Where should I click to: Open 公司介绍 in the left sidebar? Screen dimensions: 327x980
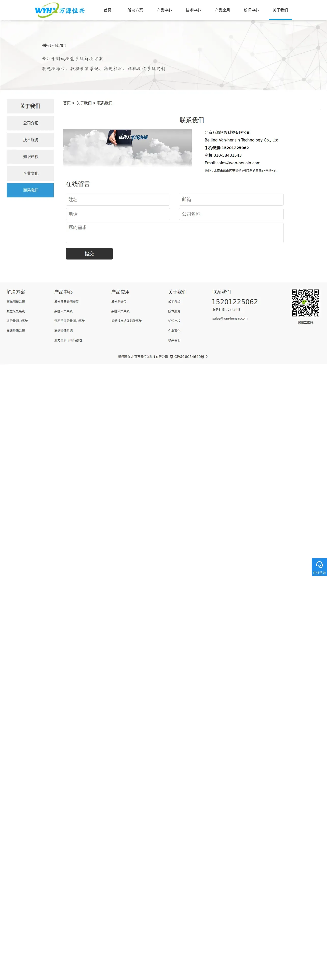tap(31, 123)
